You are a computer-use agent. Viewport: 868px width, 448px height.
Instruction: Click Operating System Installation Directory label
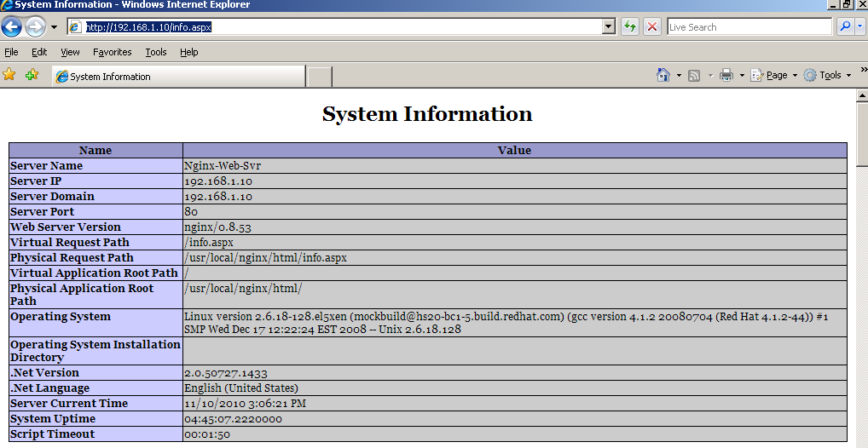[95, 351]
